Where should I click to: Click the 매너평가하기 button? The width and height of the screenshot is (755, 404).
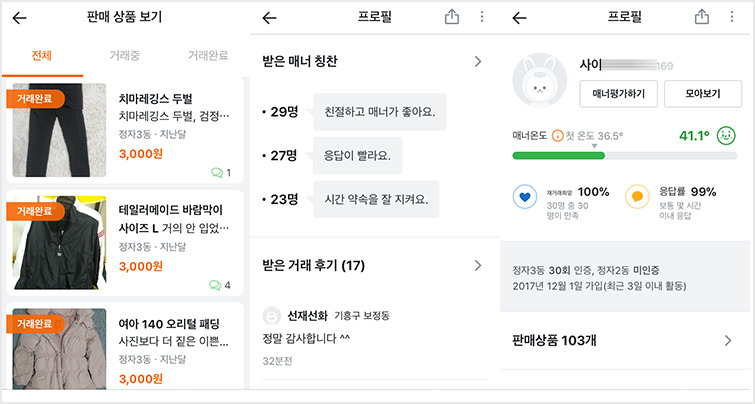618,94
